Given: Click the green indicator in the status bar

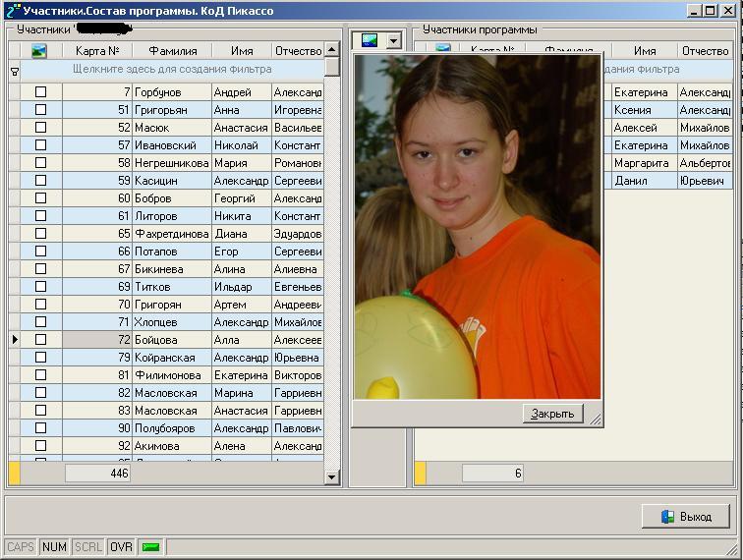Looking at the screenshot, I should click(150, 547).
